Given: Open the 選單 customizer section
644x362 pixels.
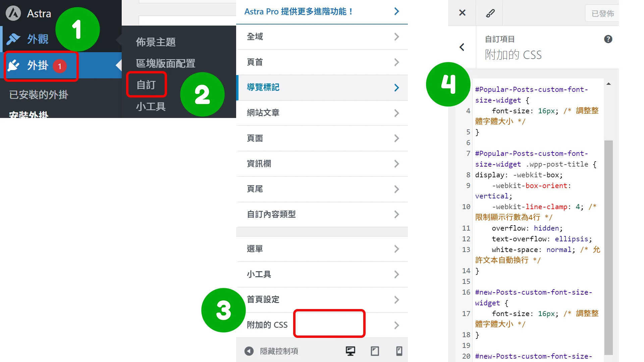Looking at the screenshot, I should [x=322, y=249].
